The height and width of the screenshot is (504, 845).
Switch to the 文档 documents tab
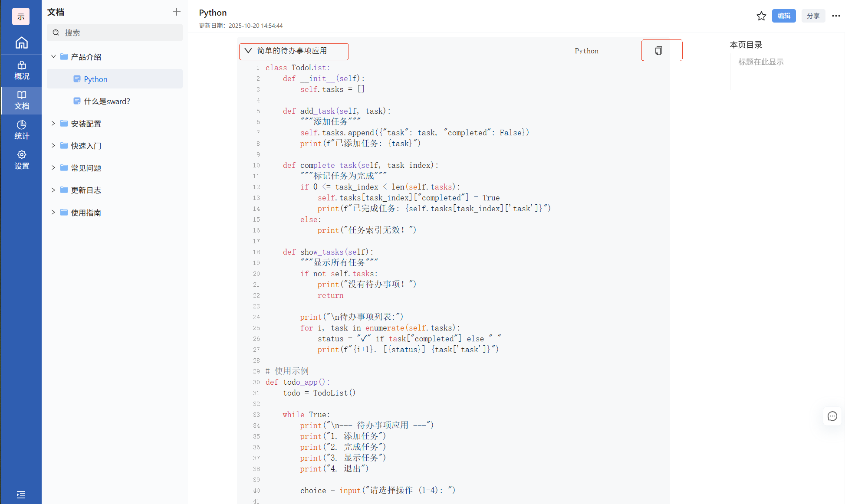(x=21, y=100)
